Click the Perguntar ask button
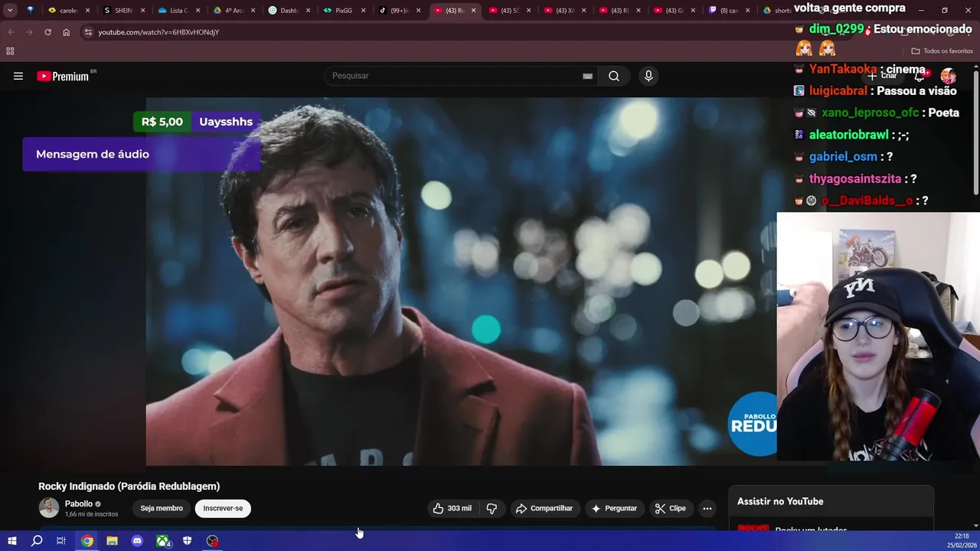 [614, 508]
